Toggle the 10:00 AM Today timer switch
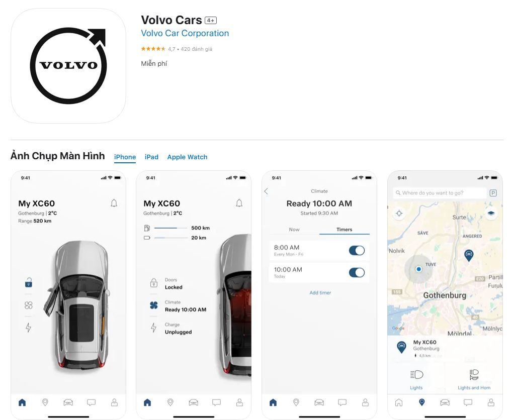Image resolution: width=513 pixels, height=420 pixels. coord(357,273)
